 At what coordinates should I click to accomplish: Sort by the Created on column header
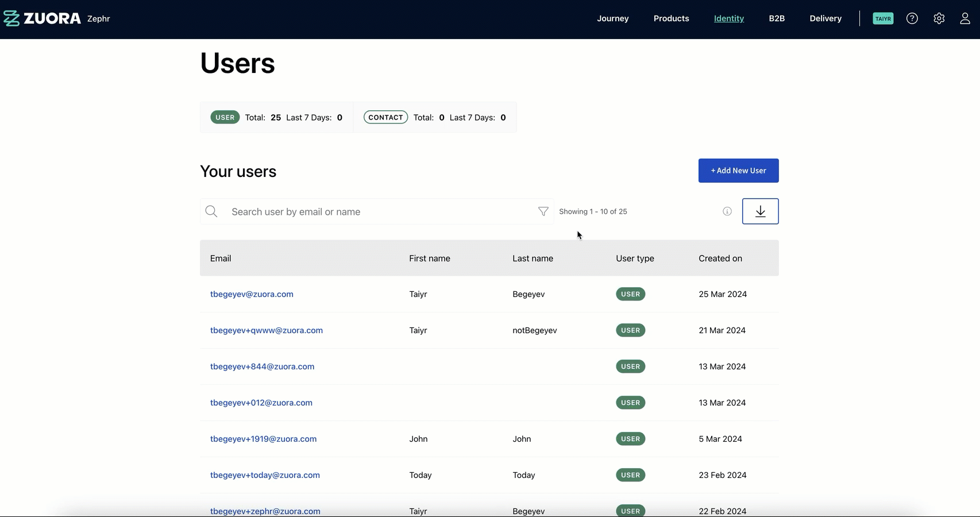click(x=720, y=258)
